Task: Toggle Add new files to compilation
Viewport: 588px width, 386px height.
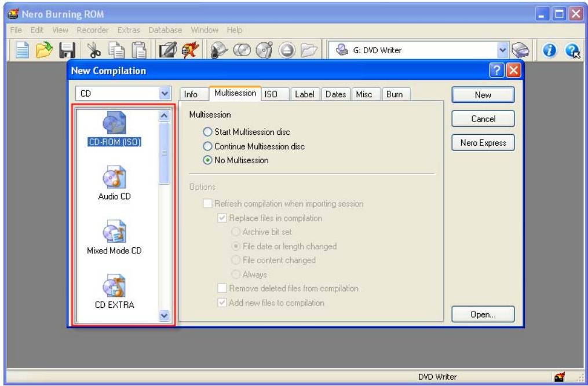Action: [x=271, y=303]
